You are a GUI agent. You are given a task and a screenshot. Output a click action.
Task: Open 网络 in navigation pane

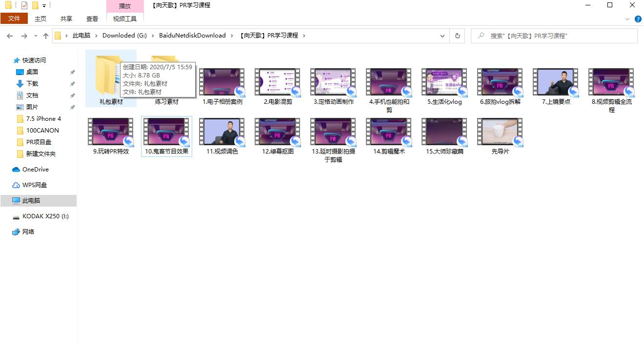(x=23, y=232)
